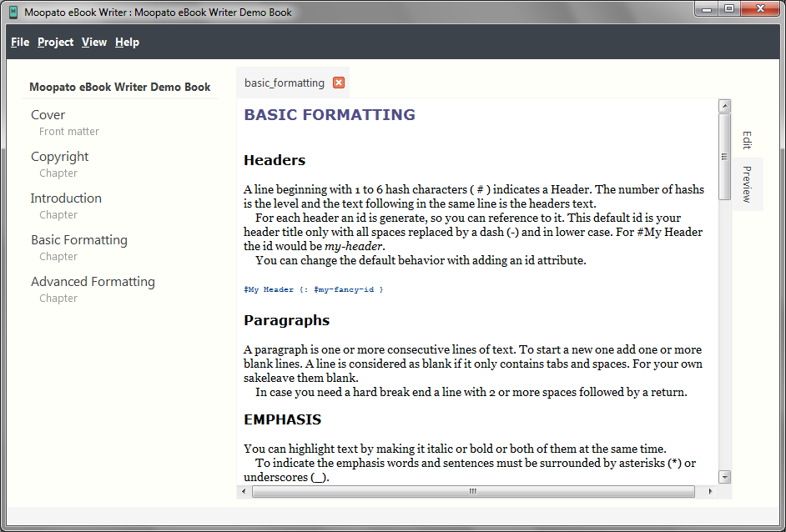
Task: Click the vertical scrollbar up arrow
Action: tap(724, 106)
